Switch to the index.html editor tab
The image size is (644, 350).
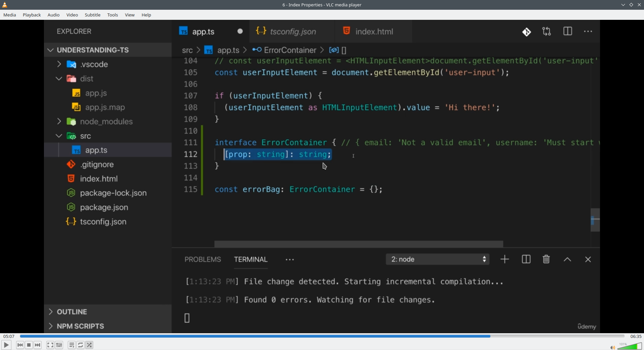[374, 32]
